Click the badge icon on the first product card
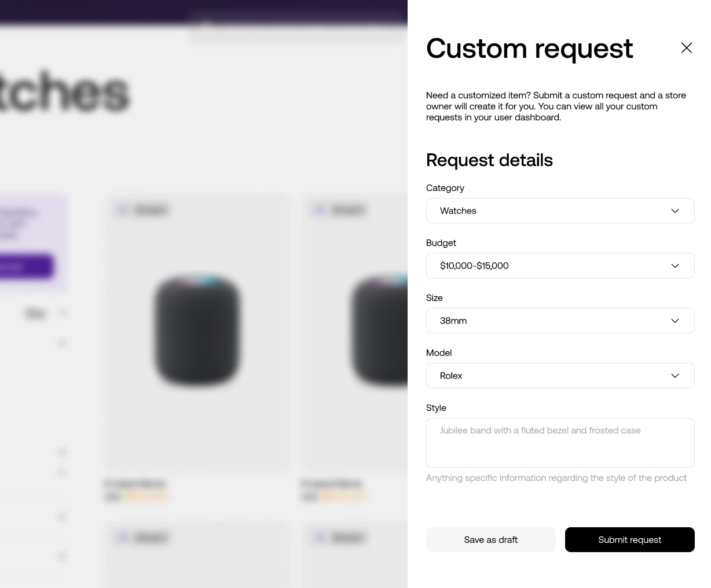This screenshot has height=588, width=711. coord(123,210)
